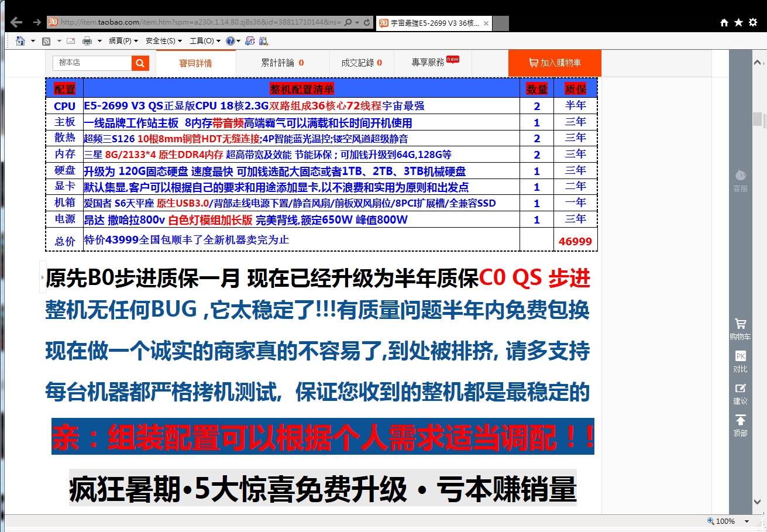767x532 pixels.
Task: Click the 搜本店 shop search field
Action: click(x=92, y=63)
